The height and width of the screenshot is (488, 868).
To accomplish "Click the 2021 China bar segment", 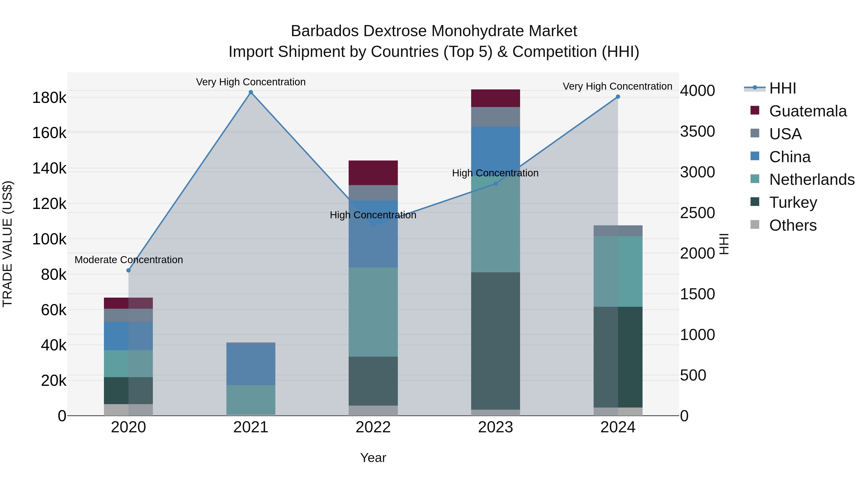I will click(x=251, y=364).
